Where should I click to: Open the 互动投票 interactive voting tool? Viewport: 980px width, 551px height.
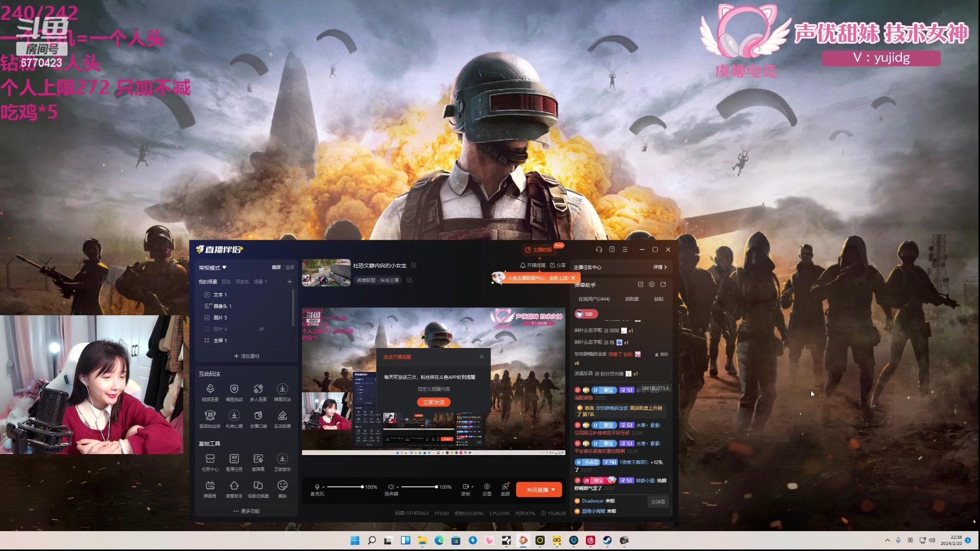tap(282, 416)
